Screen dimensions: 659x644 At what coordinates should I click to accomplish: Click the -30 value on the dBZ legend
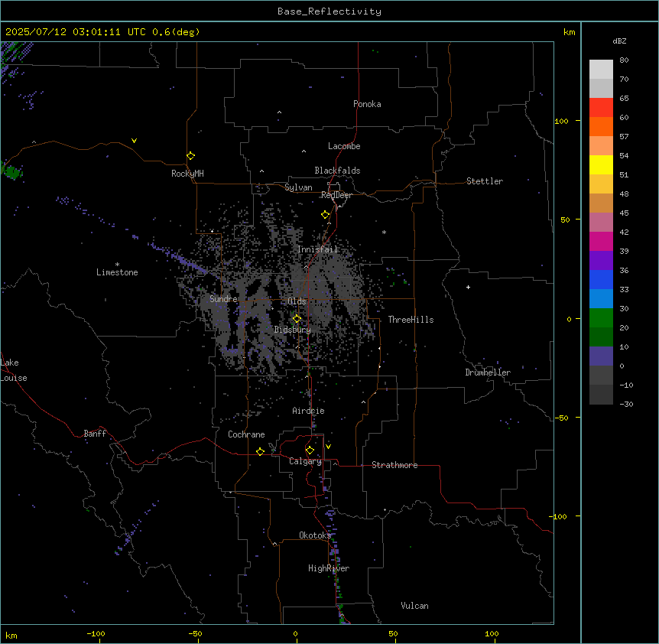pyautogui.click(x=626, y=404)
